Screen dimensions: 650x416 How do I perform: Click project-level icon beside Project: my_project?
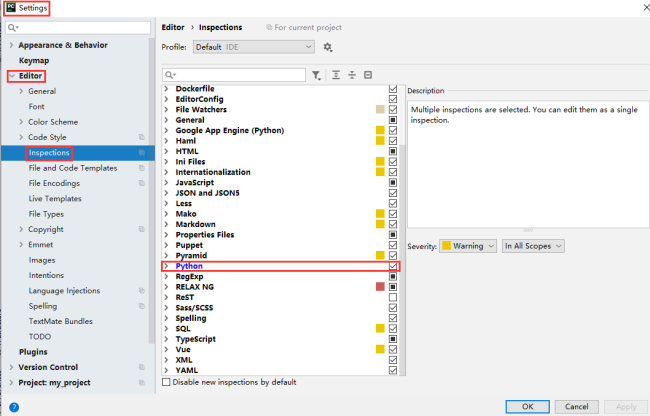(x=142, y=382)
